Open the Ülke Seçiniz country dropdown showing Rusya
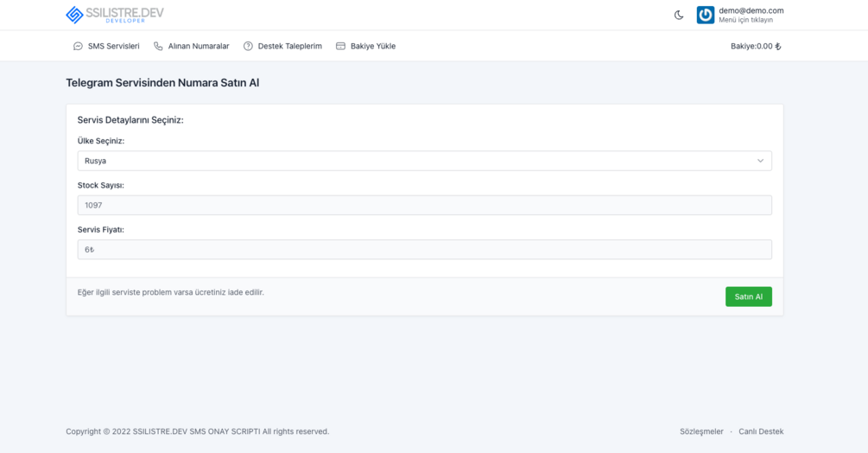 425,161
